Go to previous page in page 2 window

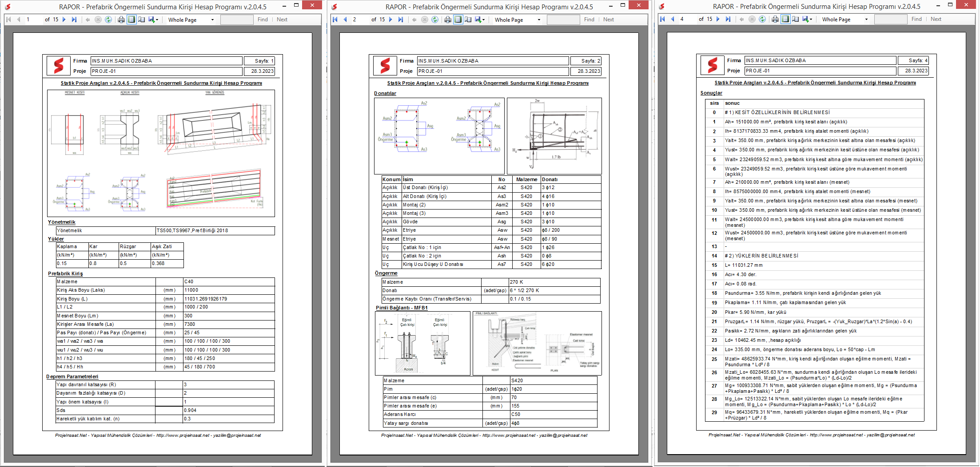345,20
